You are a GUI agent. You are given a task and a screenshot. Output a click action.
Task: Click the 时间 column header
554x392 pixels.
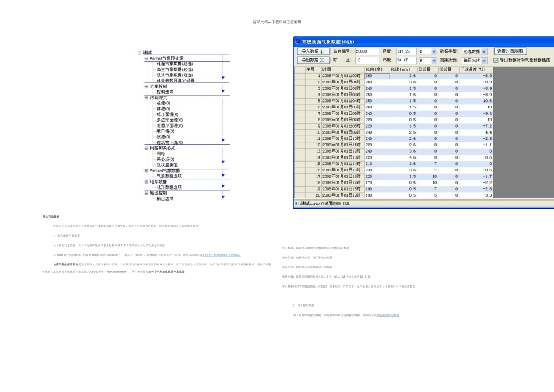pyautogui.click(x=342, y=69)
